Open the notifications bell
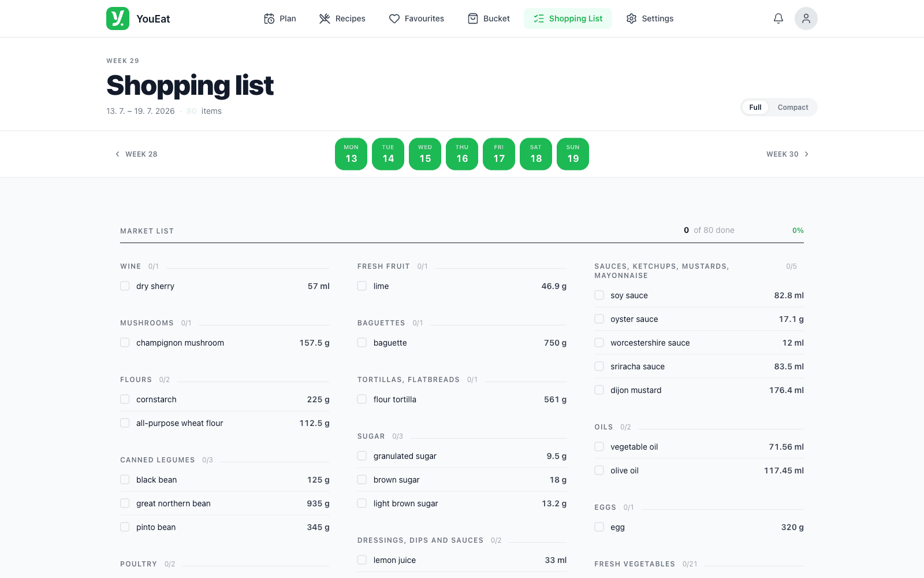924x578 pixels. (778, 18)
